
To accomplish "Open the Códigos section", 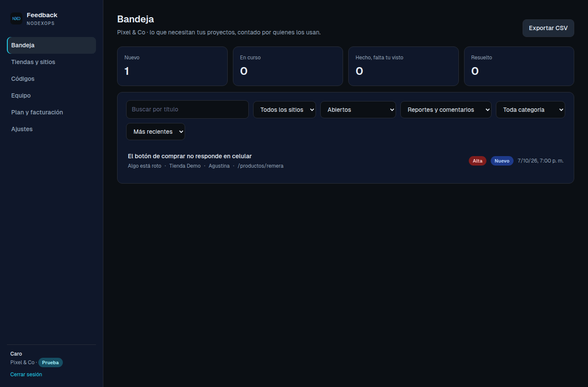I will tap(51, 79).
